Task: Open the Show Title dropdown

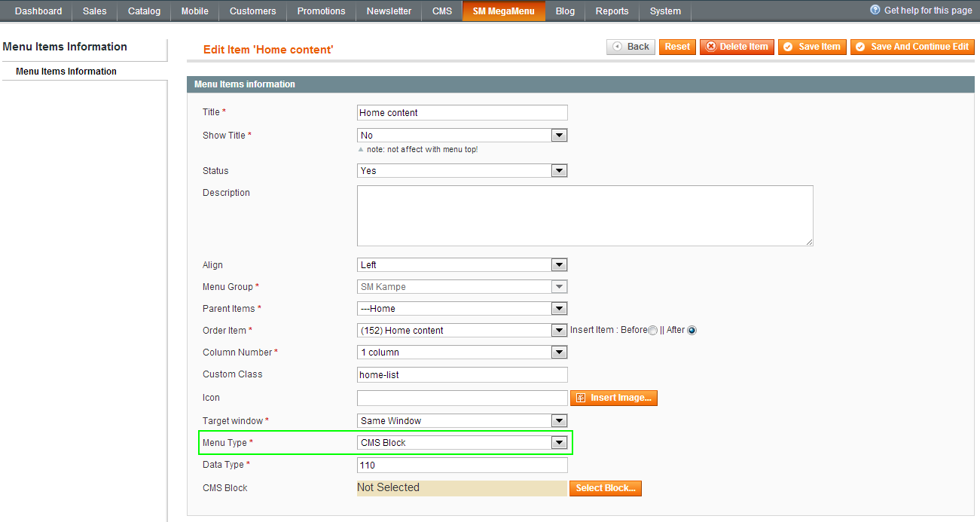Action: (x=463, y=136)
